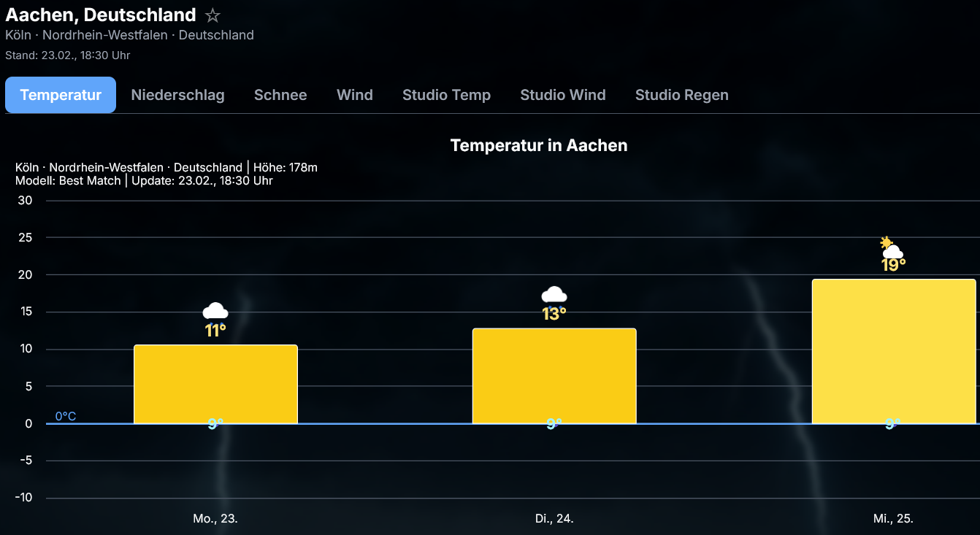The height and width of the screenshot is (535, 980).
Task: Select Monday's yellow temperature bar
Action: click(x=215, y=383)
